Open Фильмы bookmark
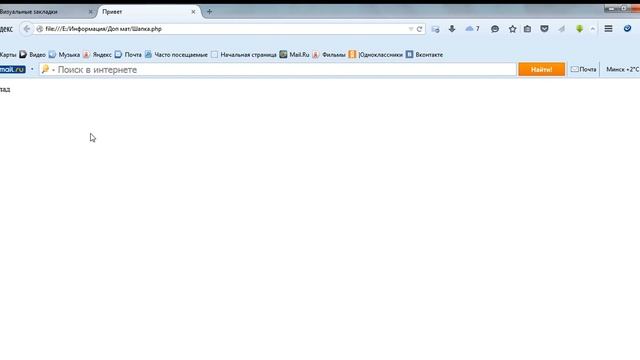Screen dimensions: 640x360 (x=329, y=55)
